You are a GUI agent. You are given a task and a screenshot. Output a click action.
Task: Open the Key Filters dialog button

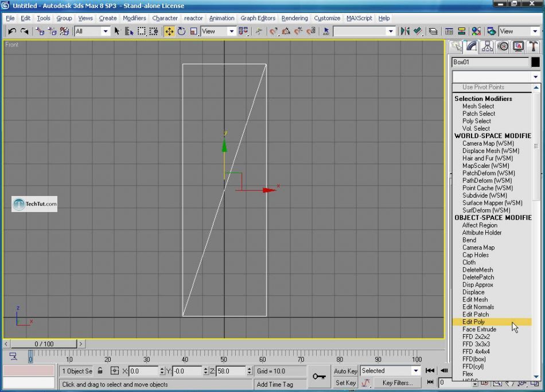tap(398, 383)
